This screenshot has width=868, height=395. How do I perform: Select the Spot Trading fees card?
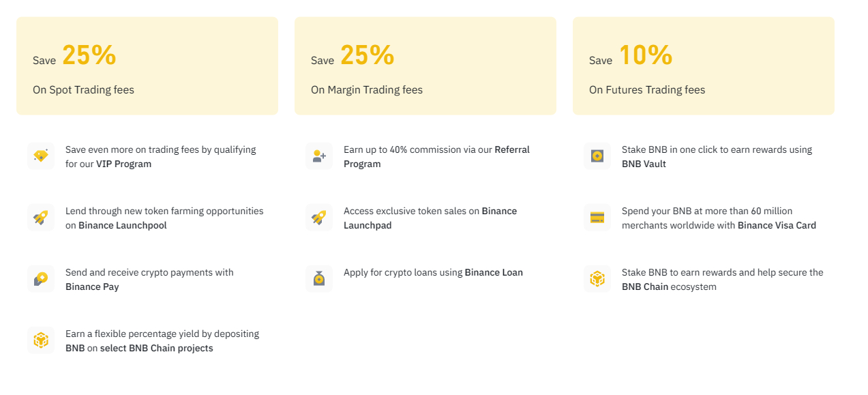click(x=147, y=66)
